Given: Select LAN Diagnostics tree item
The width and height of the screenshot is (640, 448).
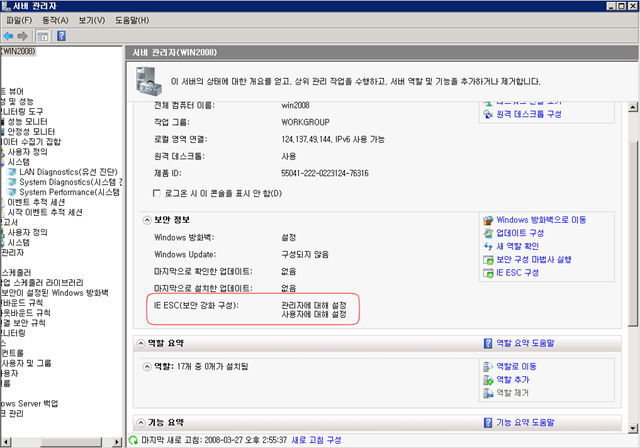Looking at the screenshot, I should (x=68, y=172).
